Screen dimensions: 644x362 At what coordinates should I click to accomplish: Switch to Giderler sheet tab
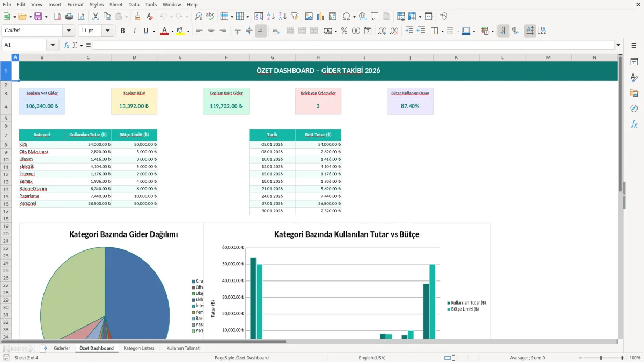point(62,348)
